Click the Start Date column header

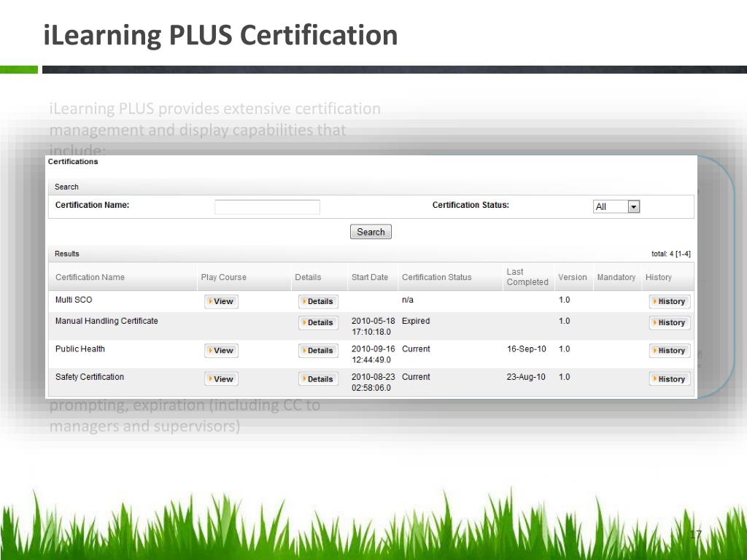click(370, 277)
